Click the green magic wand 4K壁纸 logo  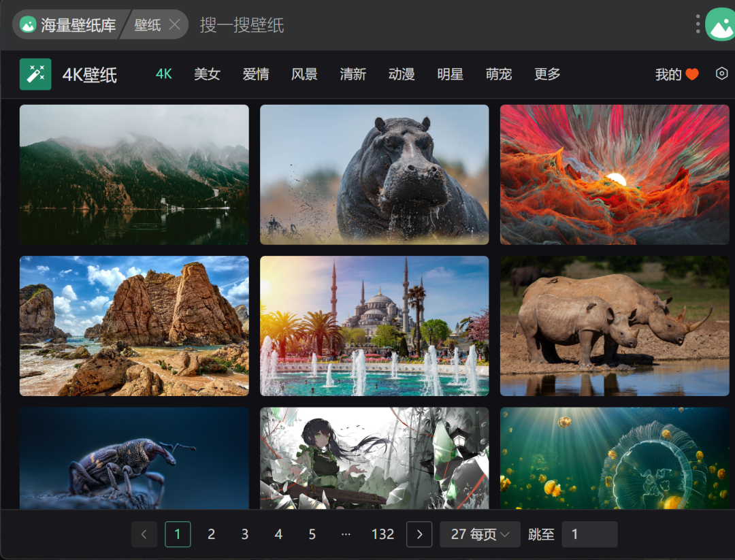[35, 74]
